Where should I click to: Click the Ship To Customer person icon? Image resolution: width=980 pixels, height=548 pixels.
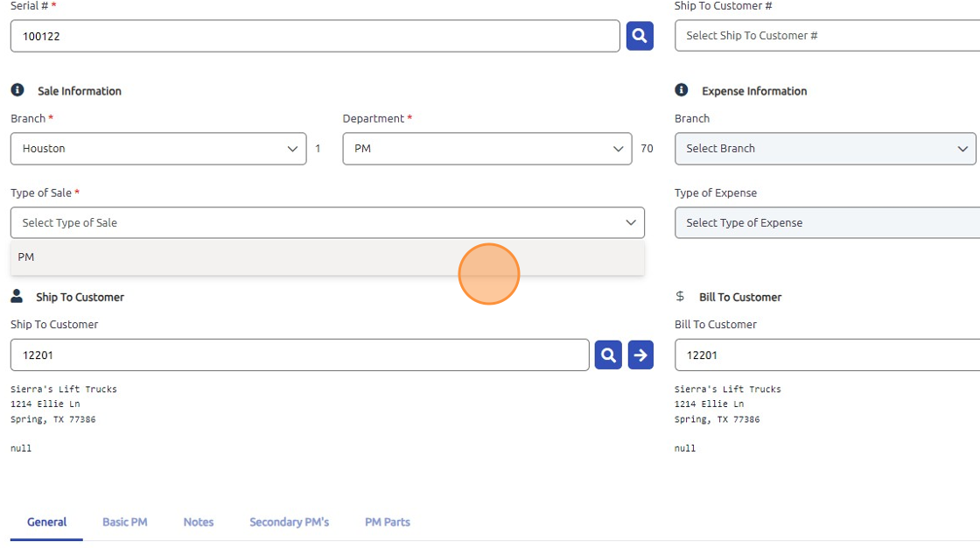tap(17, 296)
